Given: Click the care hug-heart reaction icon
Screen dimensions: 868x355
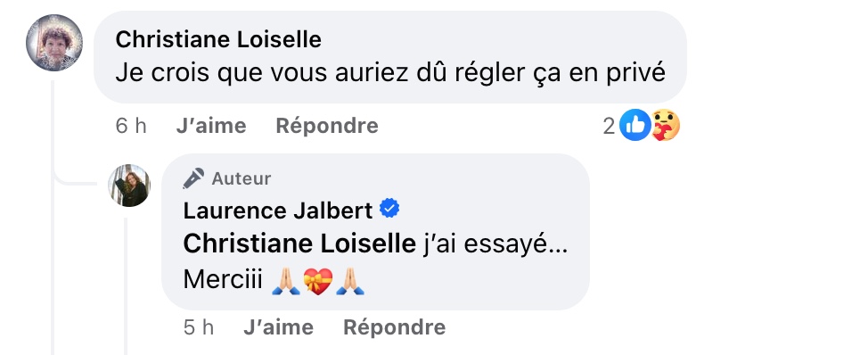Looking at the screenshot, I should coord(665,125).
